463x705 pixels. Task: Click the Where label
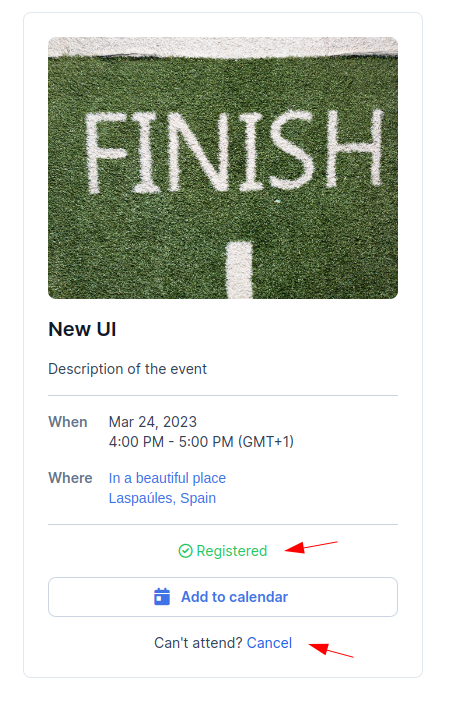(70, 478)
